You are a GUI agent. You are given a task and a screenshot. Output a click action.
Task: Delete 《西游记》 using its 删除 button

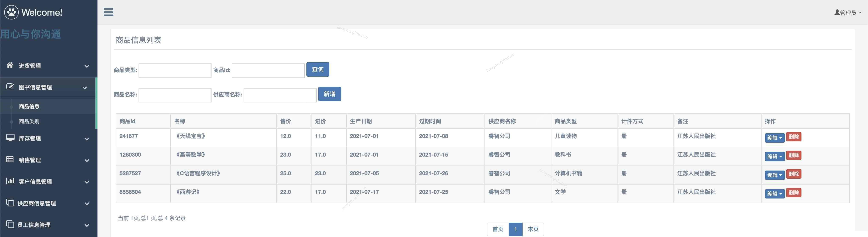pos(794,193)
